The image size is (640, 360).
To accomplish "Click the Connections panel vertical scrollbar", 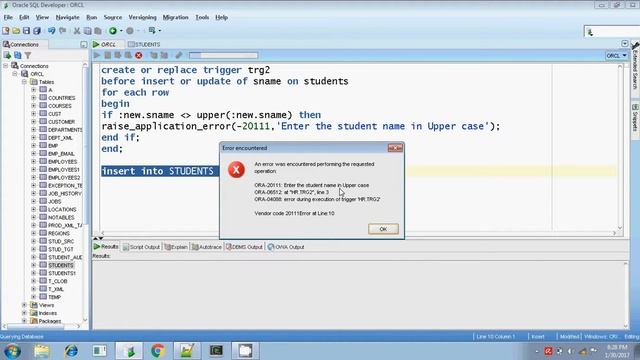I will (x=85, y=192).
